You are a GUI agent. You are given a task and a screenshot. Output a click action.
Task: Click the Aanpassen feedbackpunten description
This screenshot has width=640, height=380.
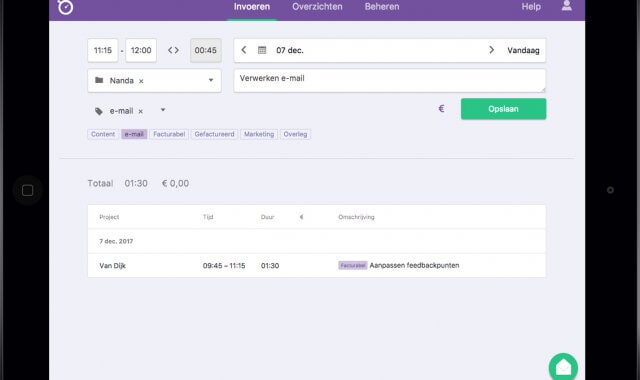(x=414, y=265)
